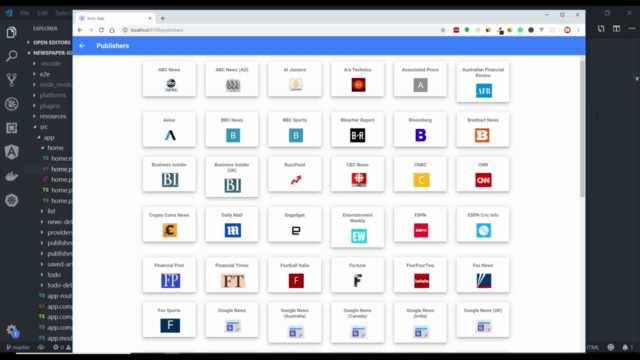This screenshot has width=640, height=360.
Task: Open the Breitbart News card
Action: pyautogui.click(x=483, y=129)
